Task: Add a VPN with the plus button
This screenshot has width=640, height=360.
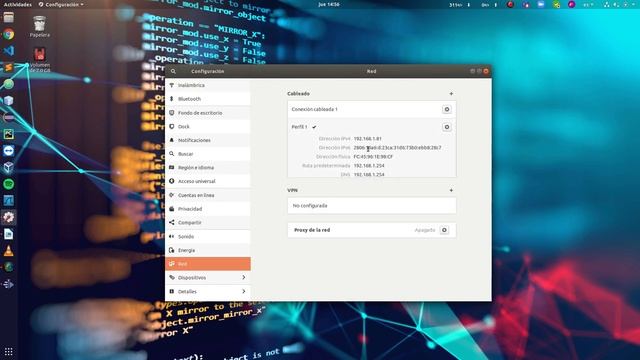Action: (451, 190)
